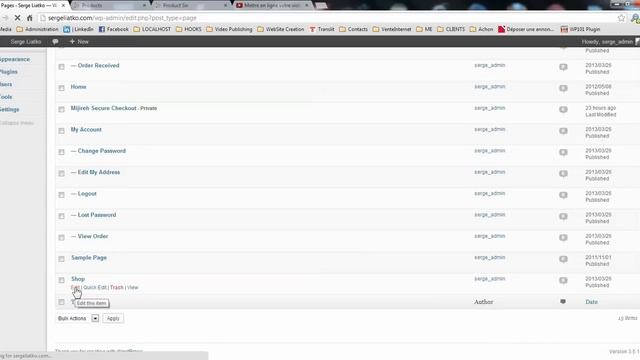
Task: Check the Lost Password page checkbox
Action: click(x=61, y=216)
